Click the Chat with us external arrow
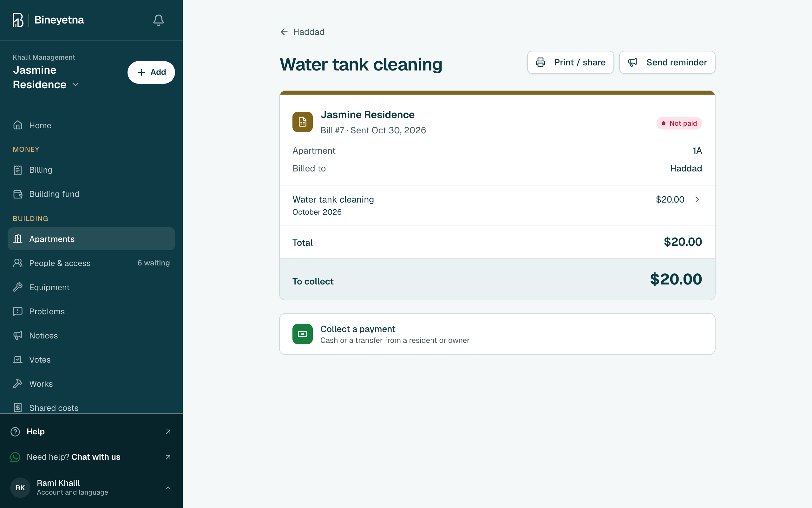This screenshot has height=508, width=812. click(x=168, y=457)
